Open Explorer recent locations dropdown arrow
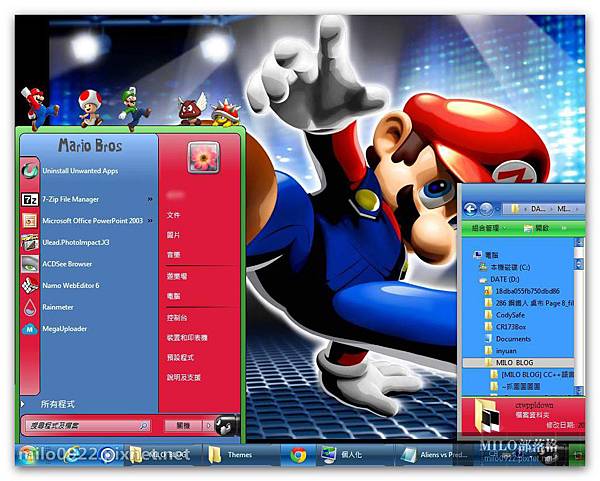This screenshot has width=600, height=481. tap(497, 209)
